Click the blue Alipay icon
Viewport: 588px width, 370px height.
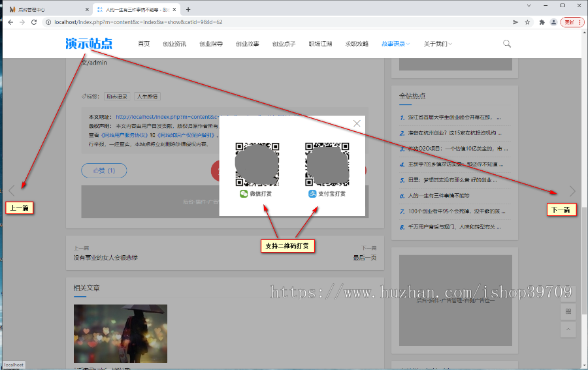click(x=312, y=194)
